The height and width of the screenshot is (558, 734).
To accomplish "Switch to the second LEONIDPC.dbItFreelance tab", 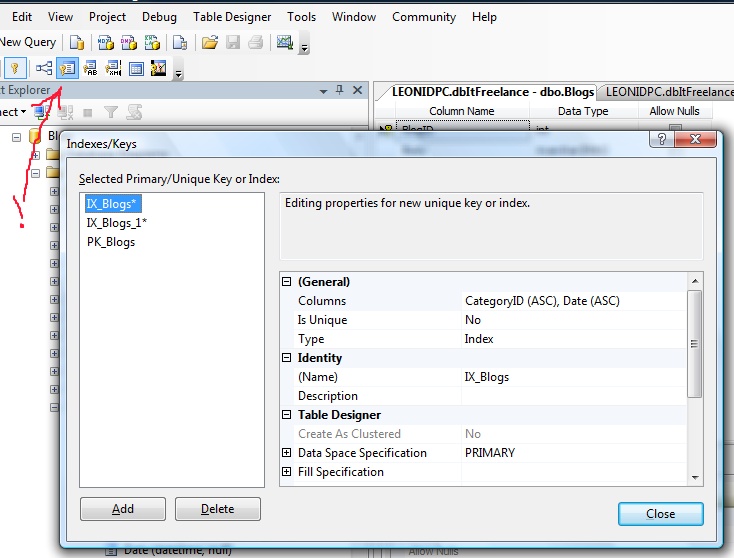I will click(667, 92).
